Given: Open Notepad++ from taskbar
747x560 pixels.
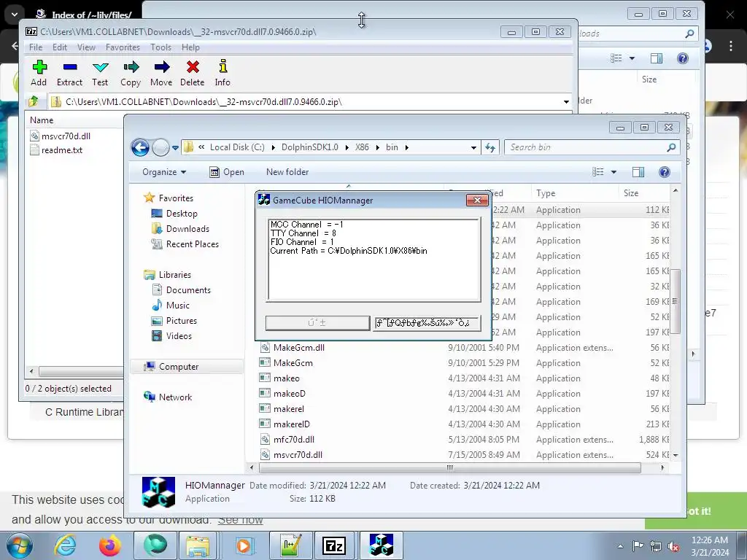Looking at the screenshot, I should click(x=290, y=545).
